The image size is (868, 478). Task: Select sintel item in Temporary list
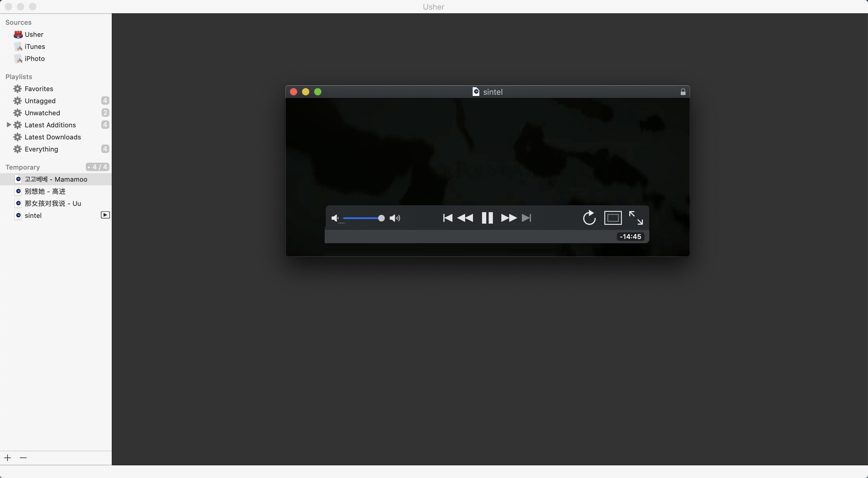click(56, 215)
